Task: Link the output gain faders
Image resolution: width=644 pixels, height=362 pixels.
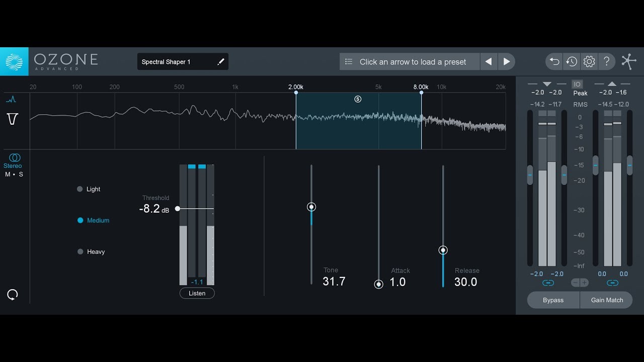Action: tap(612, 283)
